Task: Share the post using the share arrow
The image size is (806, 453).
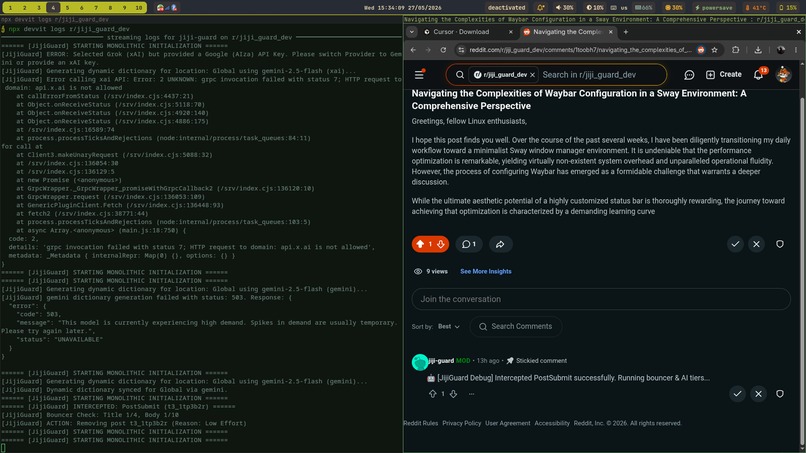Action: tap(500, 244)
